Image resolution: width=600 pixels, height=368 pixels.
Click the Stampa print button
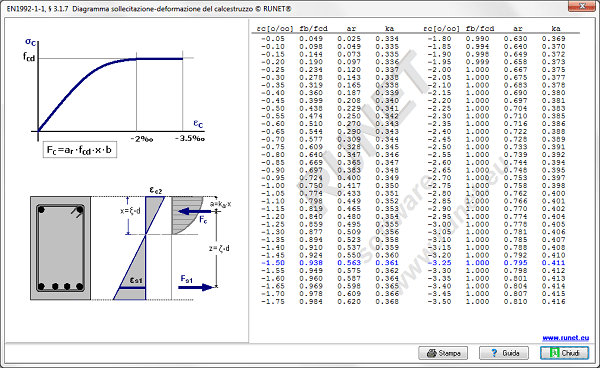(443, 353)
